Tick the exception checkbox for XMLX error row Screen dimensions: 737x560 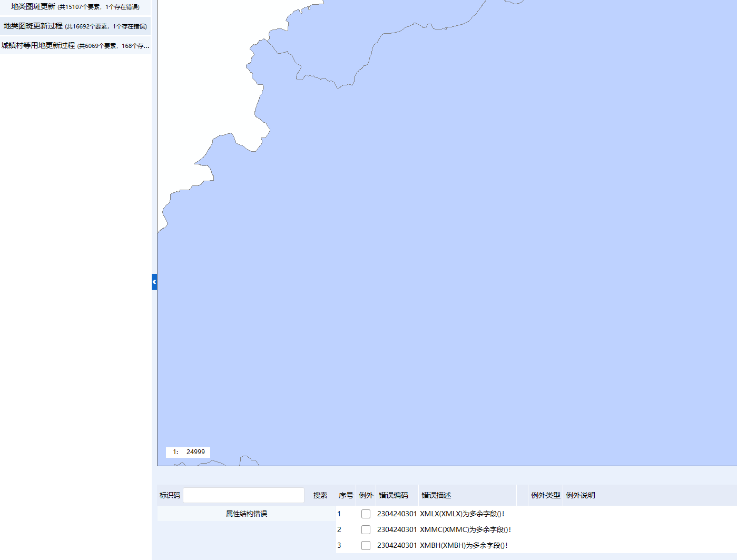point(366,514)
